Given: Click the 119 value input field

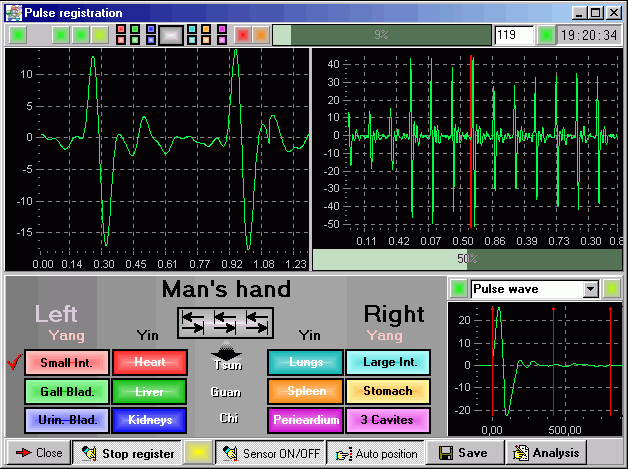Looking at the screenshot, I should pos(514,35).
